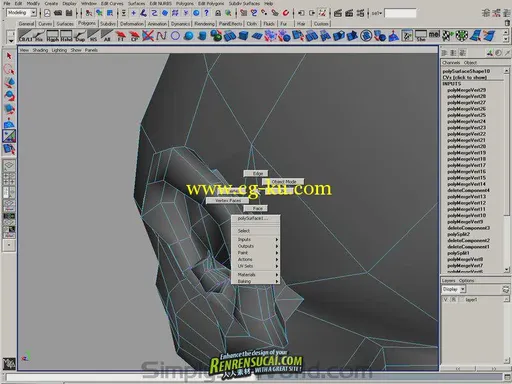
Task: Click the CVs (click to show) entry
Action: (x=464, y=77)
